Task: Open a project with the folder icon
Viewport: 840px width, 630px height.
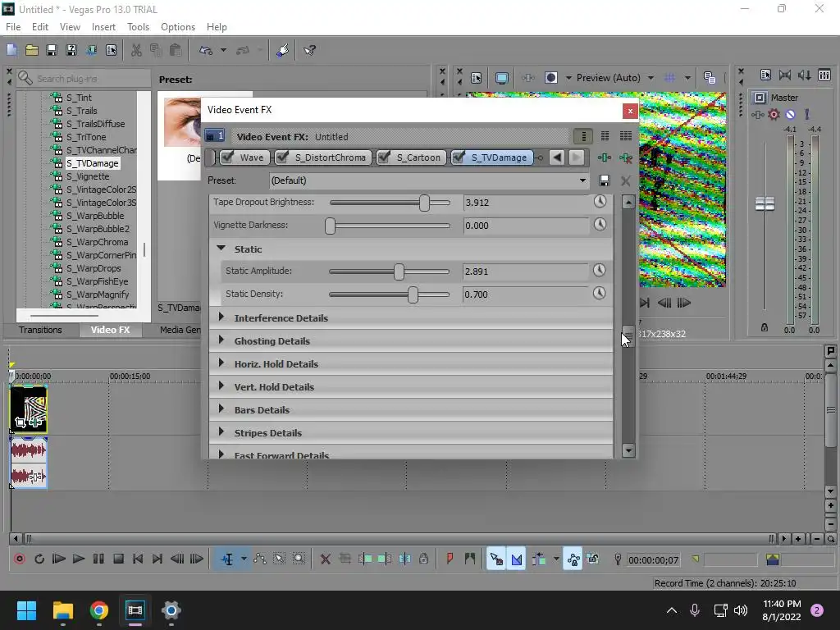Action: point(32,50)
